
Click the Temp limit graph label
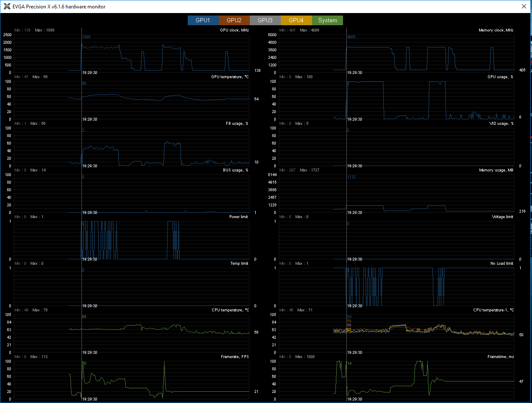[x=239, y=263]
